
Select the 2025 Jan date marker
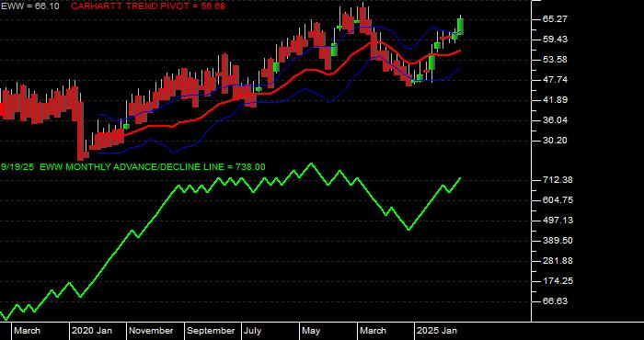(437, 331)
